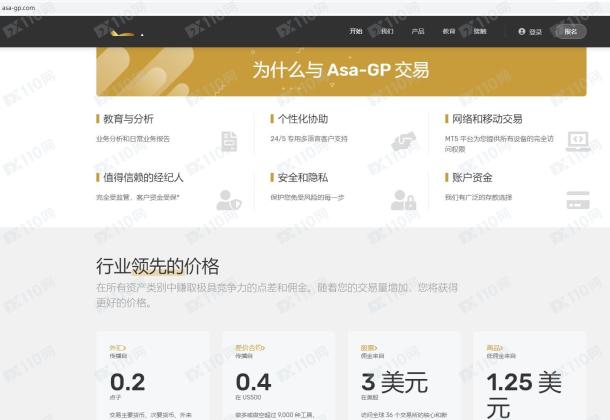Open the 商品 commodities link in fourth card

coord(494,348)
